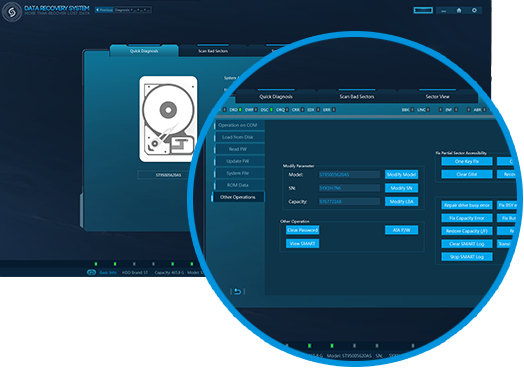Click the Data Recovery System spiral logo
The height and width of the screenshot is (368, 524).
click(x=12, y=12)
